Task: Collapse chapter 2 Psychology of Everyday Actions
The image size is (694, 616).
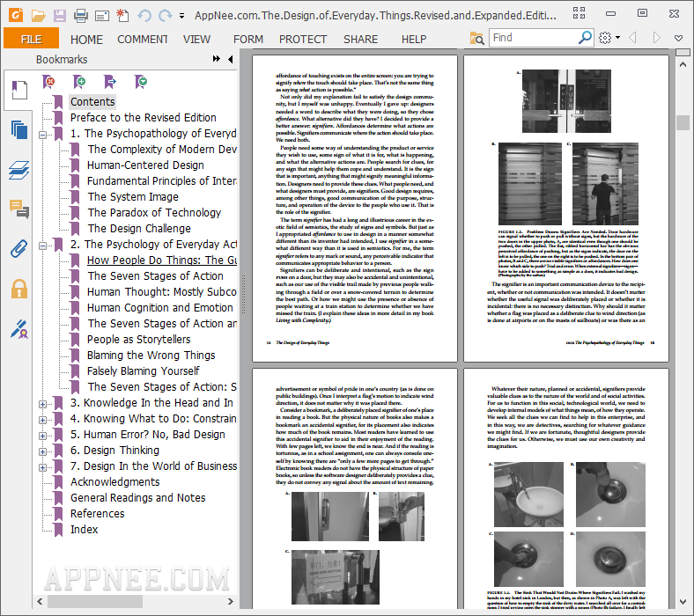Action: [42, 246]
